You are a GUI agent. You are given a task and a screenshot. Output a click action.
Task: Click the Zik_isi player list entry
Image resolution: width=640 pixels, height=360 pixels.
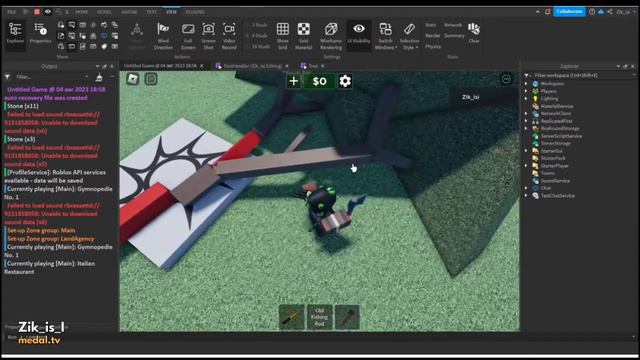click(x=470, y=97)
